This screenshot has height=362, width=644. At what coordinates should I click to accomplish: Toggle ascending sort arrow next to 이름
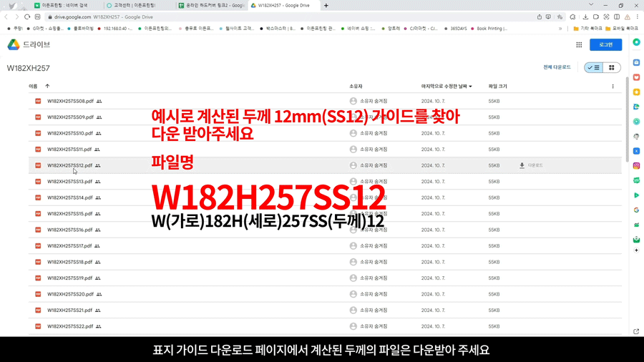(47, 86)
